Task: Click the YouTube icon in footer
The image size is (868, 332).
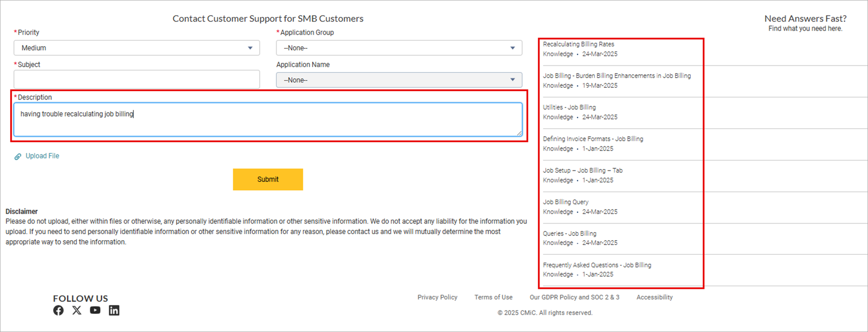Action: point(95,310)
